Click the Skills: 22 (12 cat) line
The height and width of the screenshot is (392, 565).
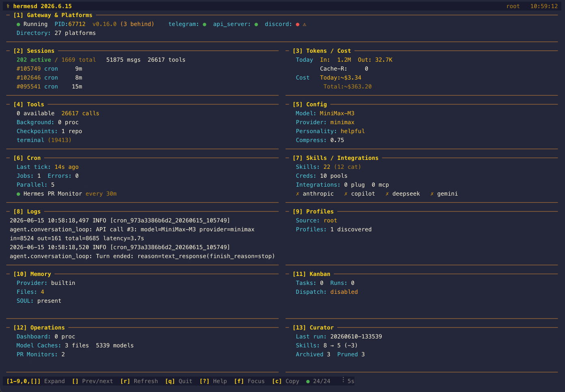click(328, 167)
